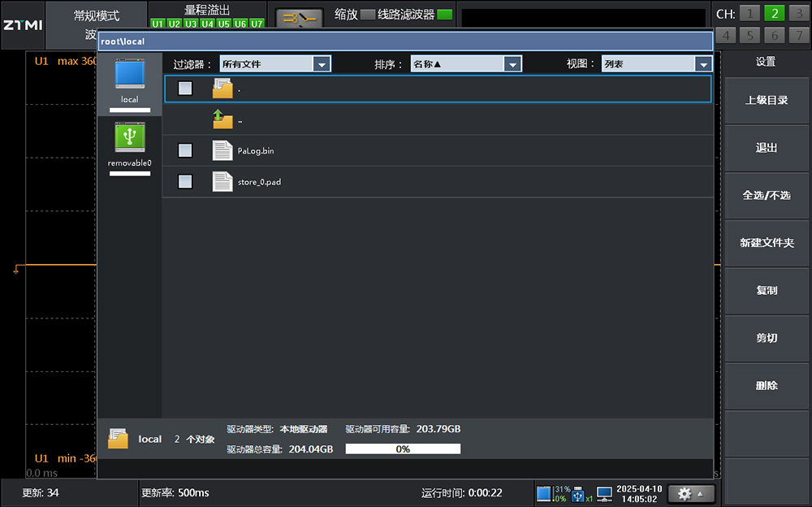Viewport: 812px width, 507px height.
Task: Click the parent folder up-arrow icon
Action: pyautogui.click(x=222, y=120)
